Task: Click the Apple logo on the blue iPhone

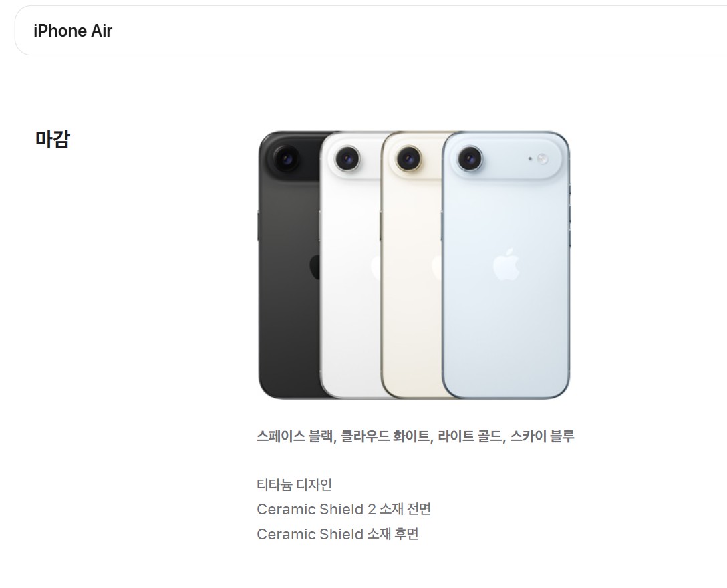Action: click(506, 265)
